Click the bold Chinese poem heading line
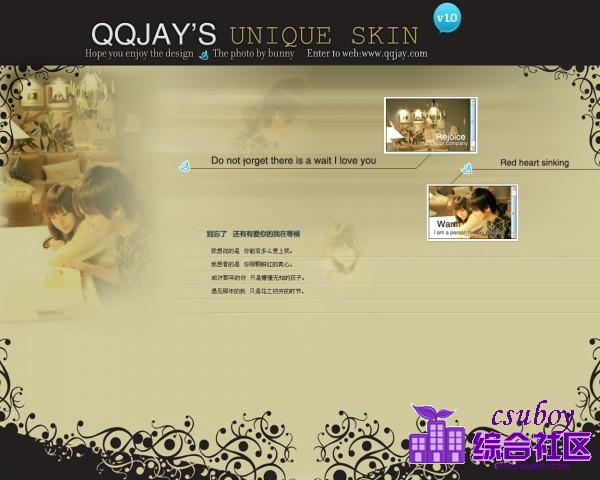Viewport: 600px width, 480px height. click(253, 234)
